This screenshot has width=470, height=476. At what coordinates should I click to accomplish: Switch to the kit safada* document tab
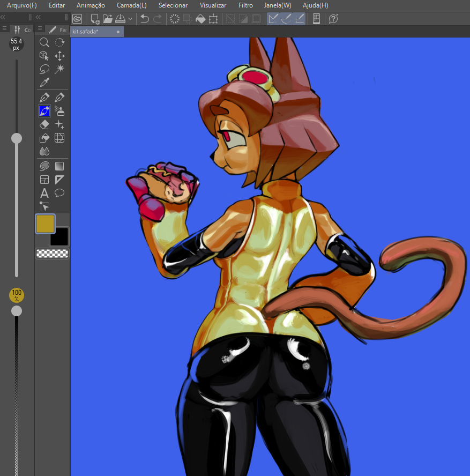click(x=97, y=32)
